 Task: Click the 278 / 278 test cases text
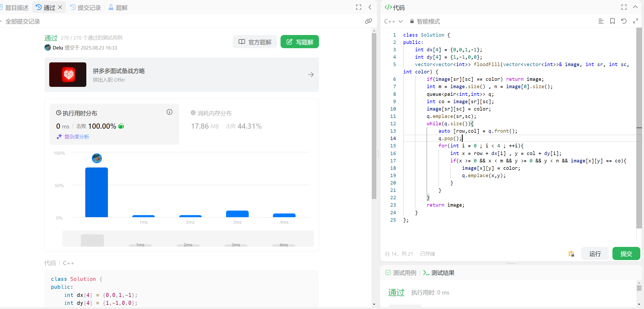pyautogui.click(x=92, y=38)
